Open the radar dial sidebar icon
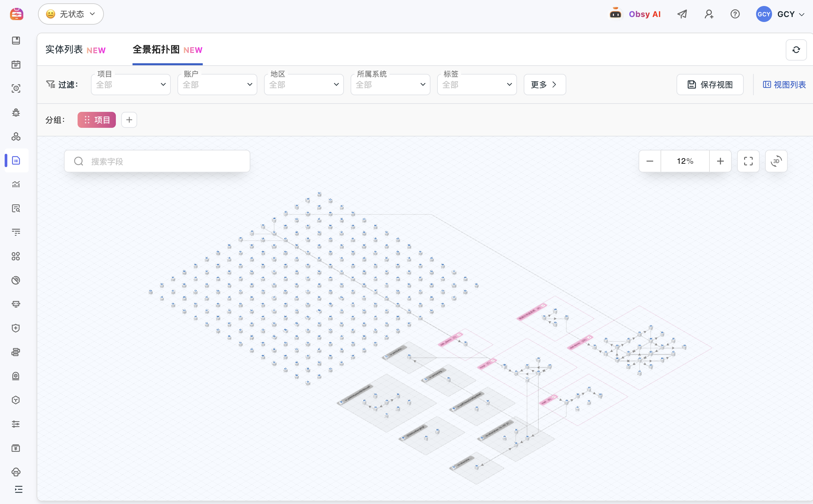This screenshot has width=813, height=504. coord(16,280)
